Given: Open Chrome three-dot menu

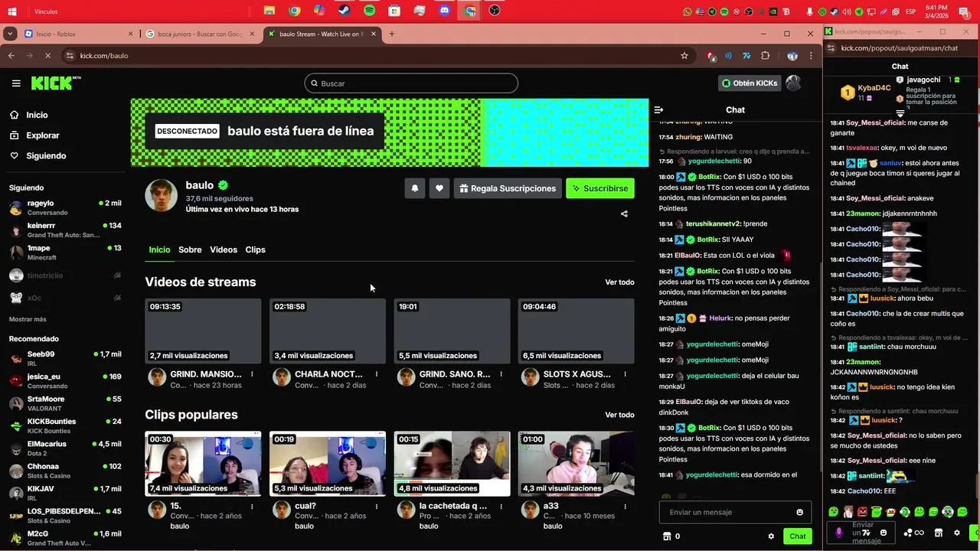Looking at the screenshot, I should coord(811,56).
